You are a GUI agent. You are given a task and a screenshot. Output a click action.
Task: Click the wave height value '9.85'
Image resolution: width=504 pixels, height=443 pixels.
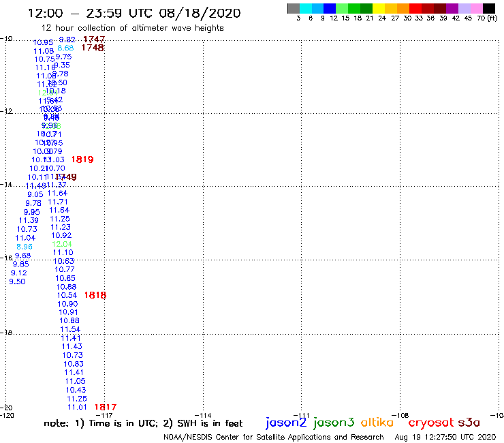coord(21,264)
